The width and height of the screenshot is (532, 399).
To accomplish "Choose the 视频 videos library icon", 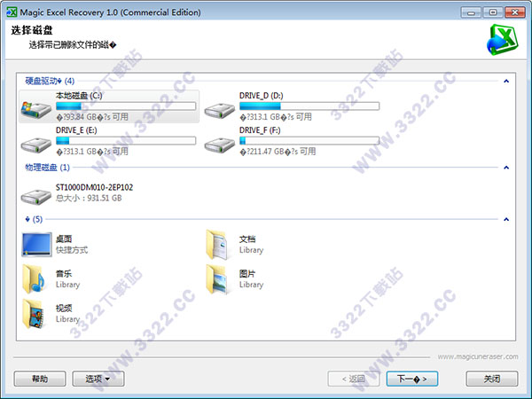I will point(34,314).
